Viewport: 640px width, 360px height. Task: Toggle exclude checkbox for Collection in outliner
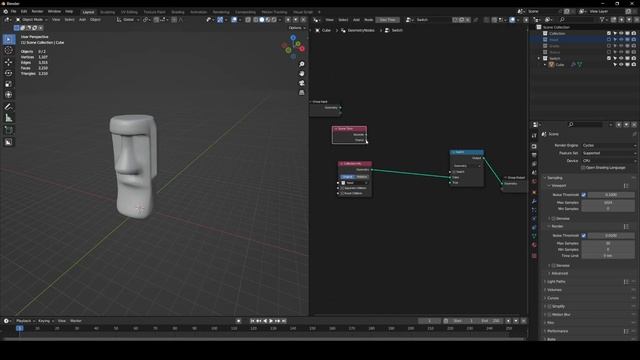(x=609, y=33)
